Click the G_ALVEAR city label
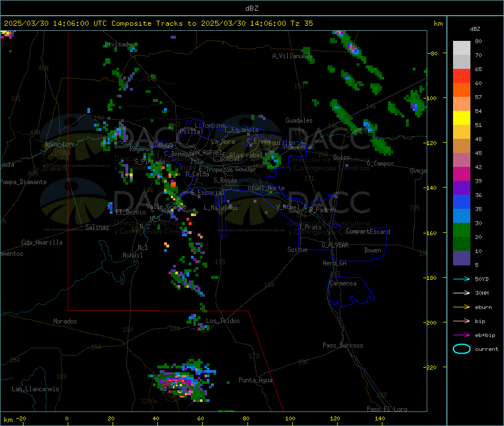 click(335, 245)
